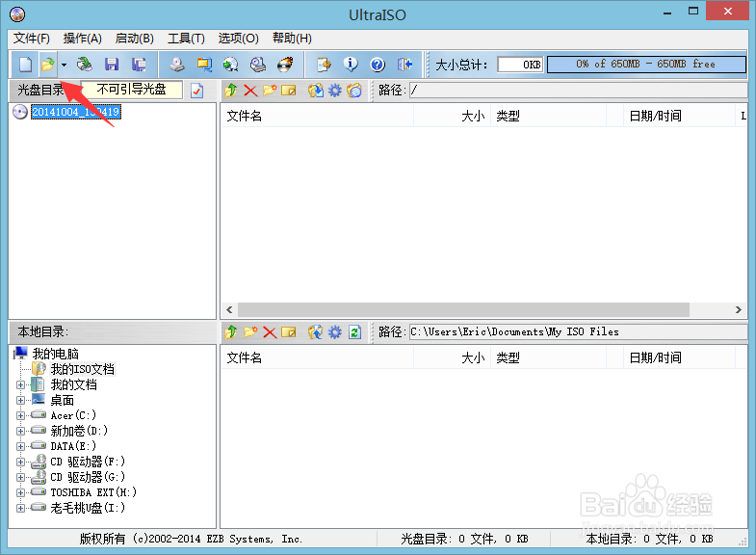Click the Save As multi-floppy icon

click(139, 65)
